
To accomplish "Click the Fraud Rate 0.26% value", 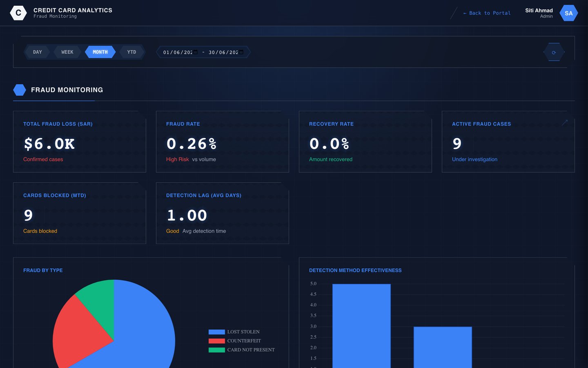I will coord(192,144).
